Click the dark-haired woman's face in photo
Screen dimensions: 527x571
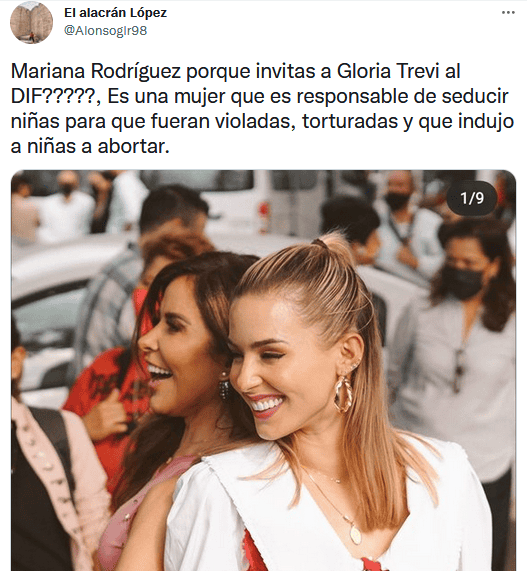point(175,350)
